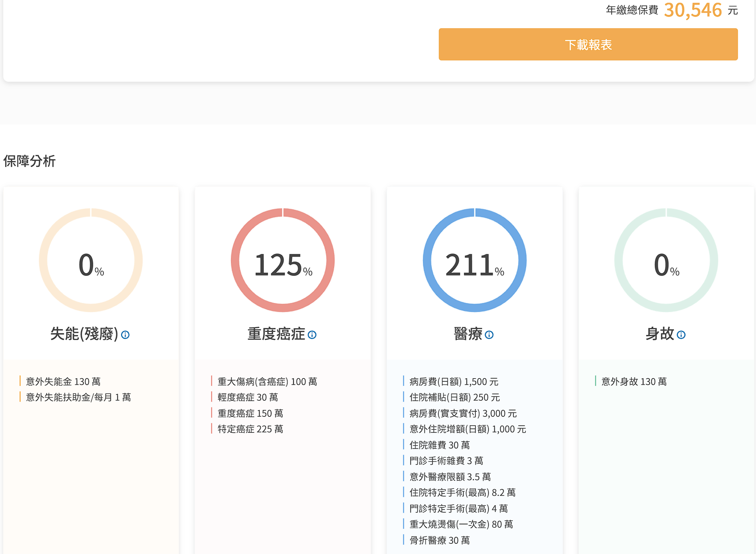
Task: Select the red 125% cancer progress ring
Action: click(x=283, y=260)
